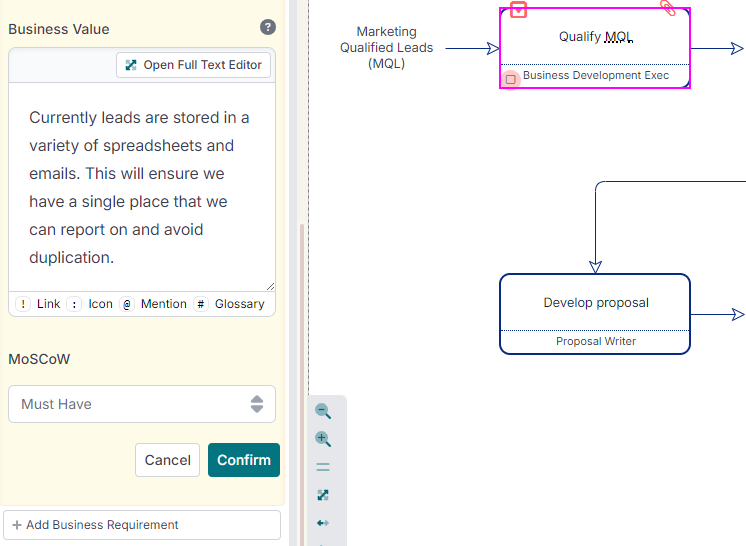The width and height of the screenshot is (746, 546).
Task: Insert an icon using the Icon shortcut
Action: [x=90, y=304]
